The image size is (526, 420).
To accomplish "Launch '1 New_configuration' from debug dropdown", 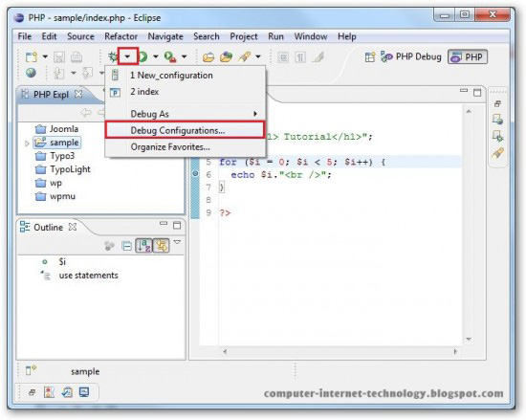I will click(186, 76).
